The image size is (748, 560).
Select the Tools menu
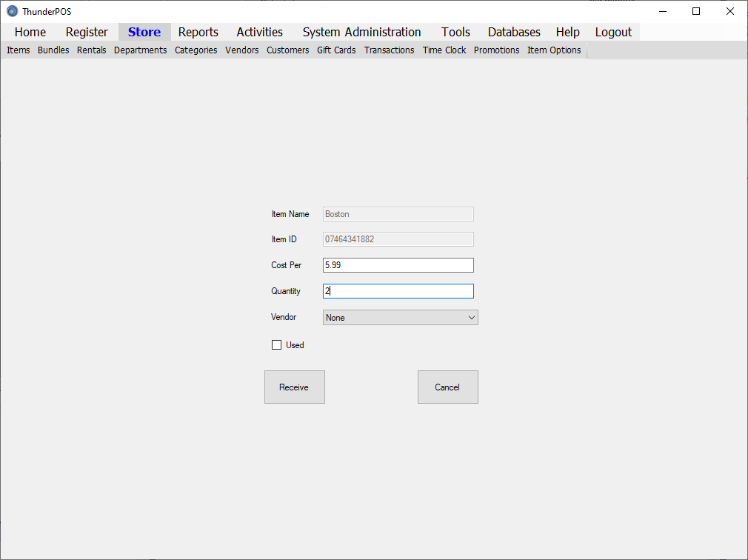tap(455, 32)
